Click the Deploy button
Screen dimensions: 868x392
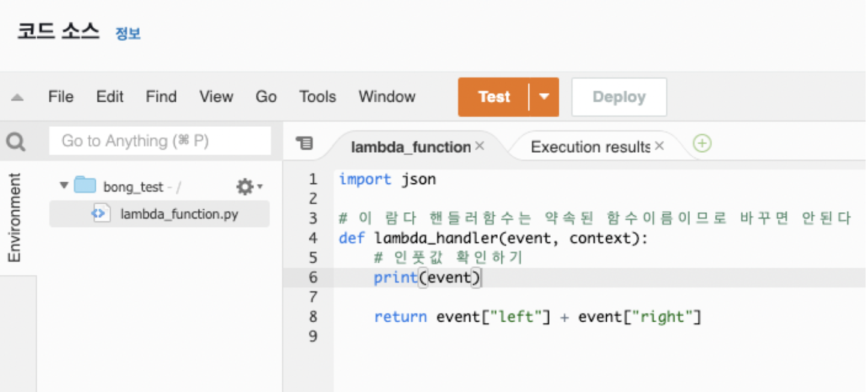[619, 97]
